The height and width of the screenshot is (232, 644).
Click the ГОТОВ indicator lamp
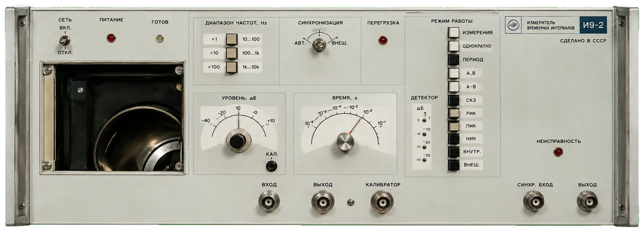pyautogui.click(x=159, y=38)
